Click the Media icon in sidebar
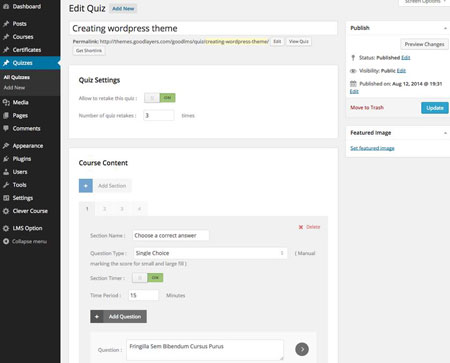 pos(6,102)
